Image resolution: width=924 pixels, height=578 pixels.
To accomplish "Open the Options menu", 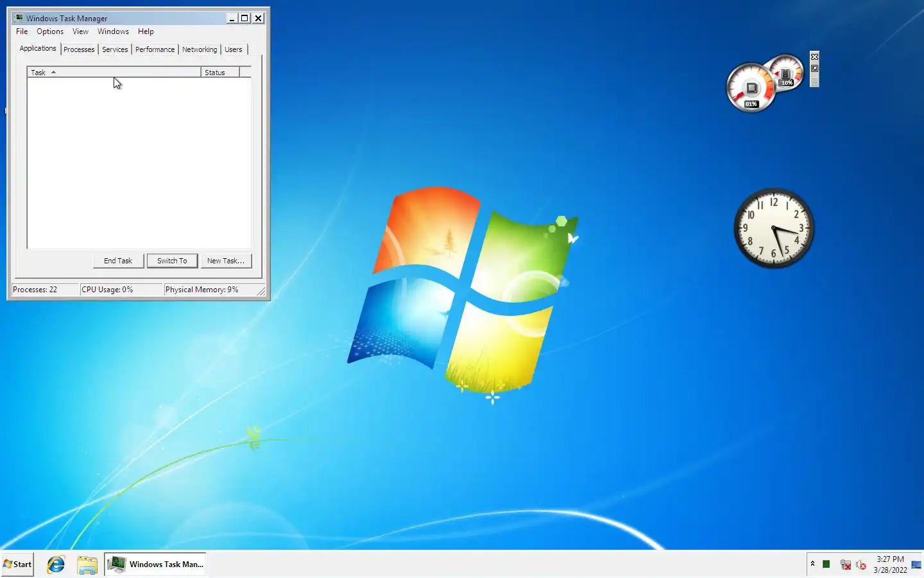I will pyautogui.click(x=50, y=31).
